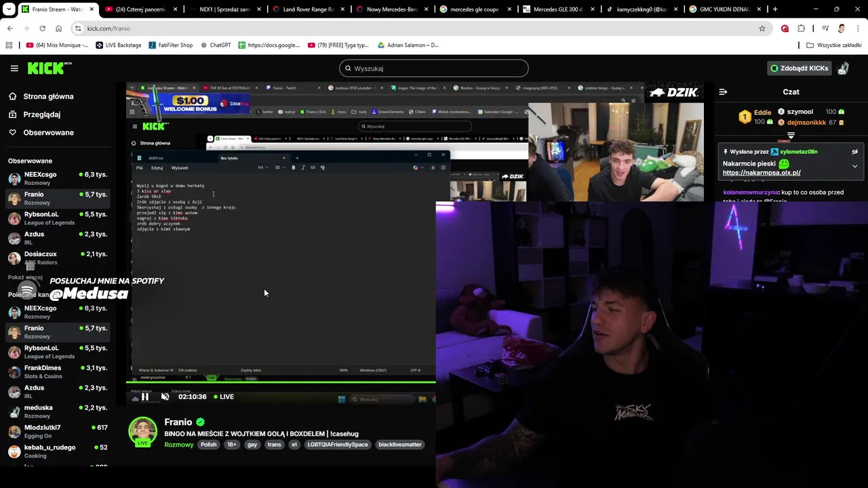The width and height of the screenshot is (868, 488).
Task: Click dejmsonikkk in the chat leaderboard
Action: 806,123
